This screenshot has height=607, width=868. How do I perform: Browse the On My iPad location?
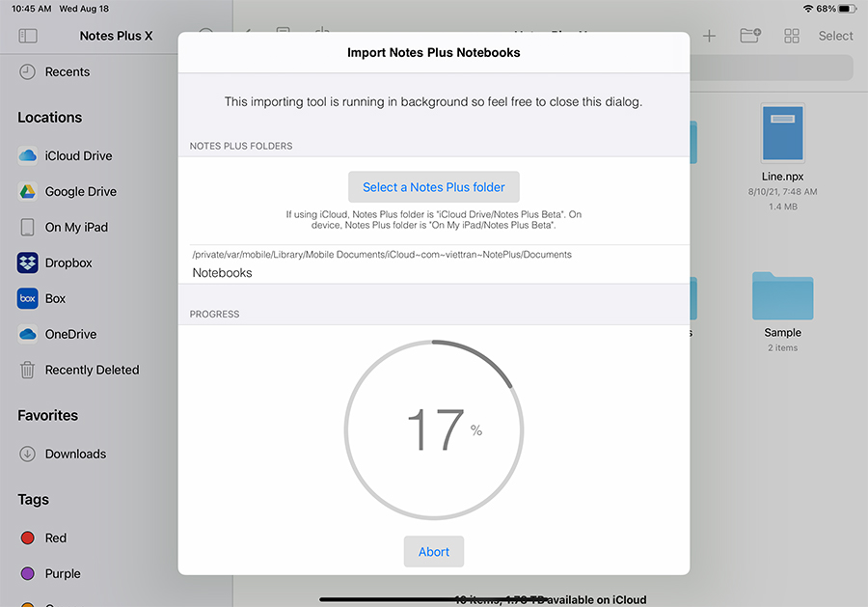63,227
